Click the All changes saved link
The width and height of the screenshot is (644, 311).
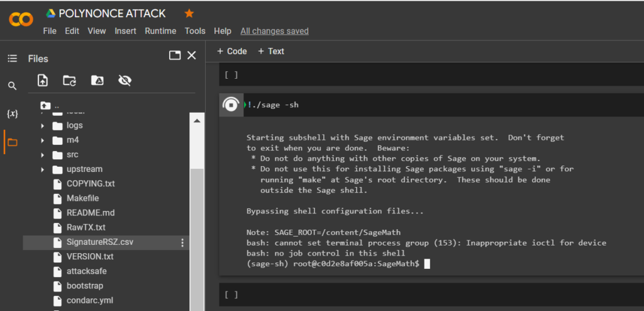(274, 31)
